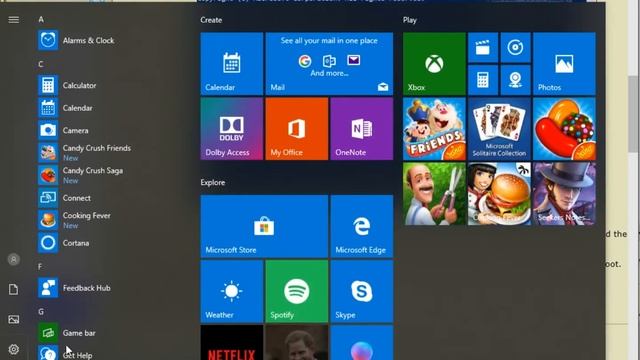This screenshot has width=640, height=360.
Task: Open Documents from Start sidebar
Action: pos(13,289)
